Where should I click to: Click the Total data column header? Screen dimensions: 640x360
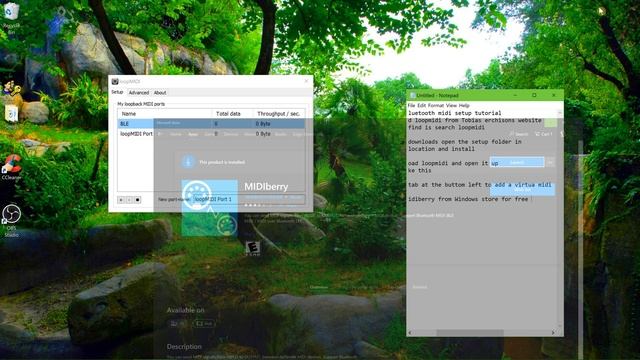[x=232, y=114]
